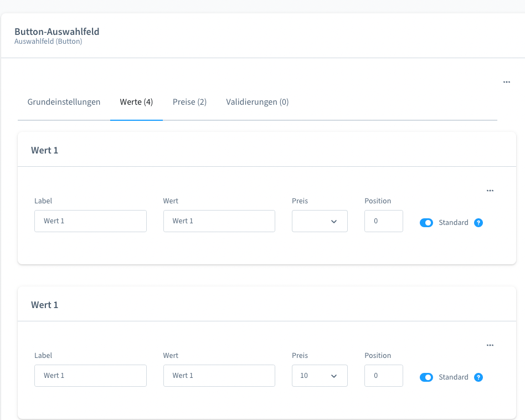This screenshot has height=420, width=525.
Task: Open the three-dot menu above the tabs
Action: point(506,82)
